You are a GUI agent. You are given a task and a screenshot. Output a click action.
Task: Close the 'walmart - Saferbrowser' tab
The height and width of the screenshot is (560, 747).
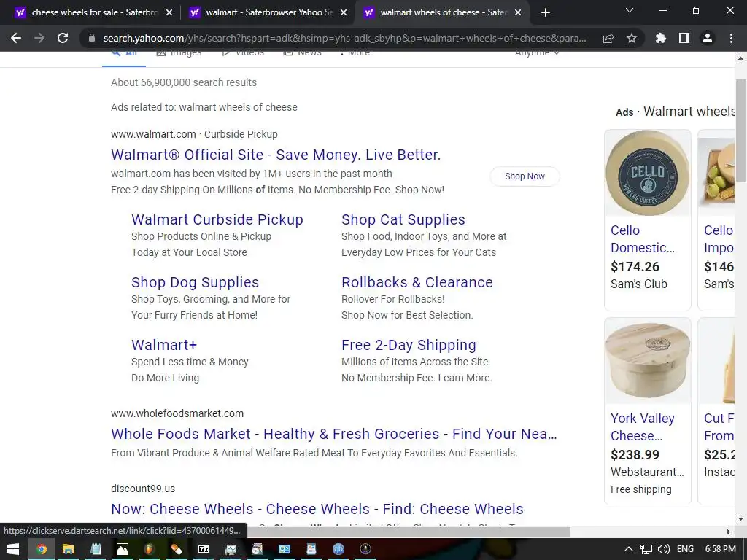(x=344, y=13)
